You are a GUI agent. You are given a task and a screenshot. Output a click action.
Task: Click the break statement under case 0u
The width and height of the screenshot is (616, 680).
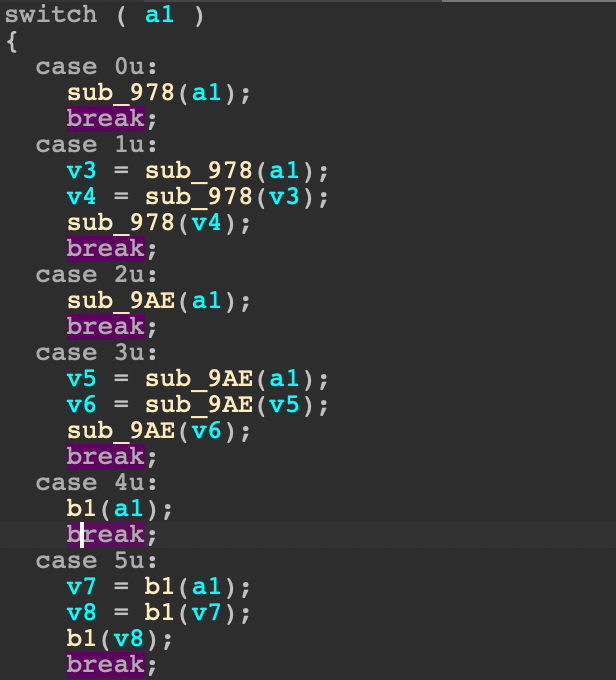tap(106, 118)
